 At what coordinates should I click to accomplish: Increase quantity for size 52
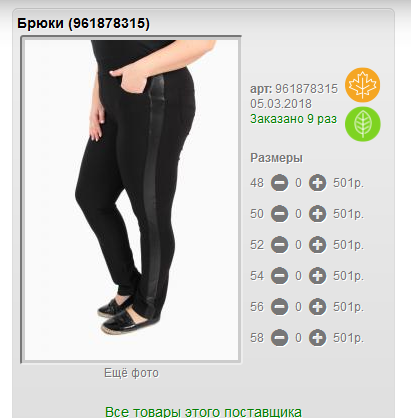pyautogui.click(x=317, y=245)
